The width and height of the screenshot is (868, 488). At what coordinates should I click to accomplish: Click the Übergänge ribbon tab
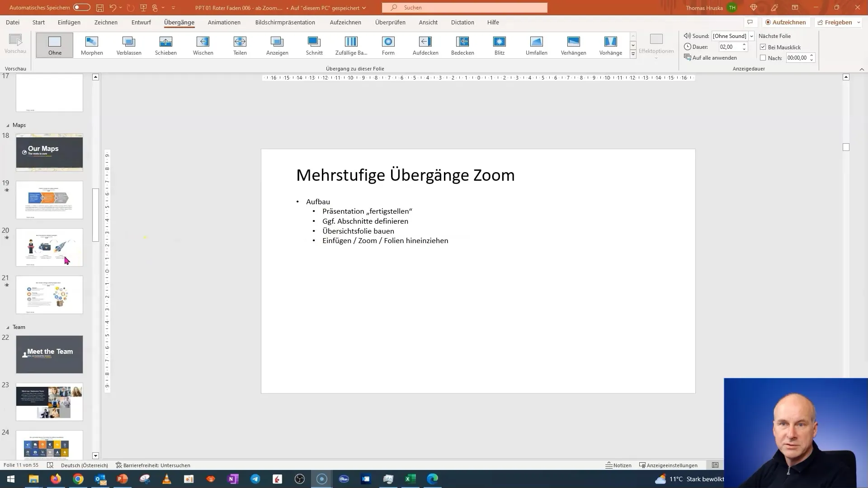[x=179, y=22]
